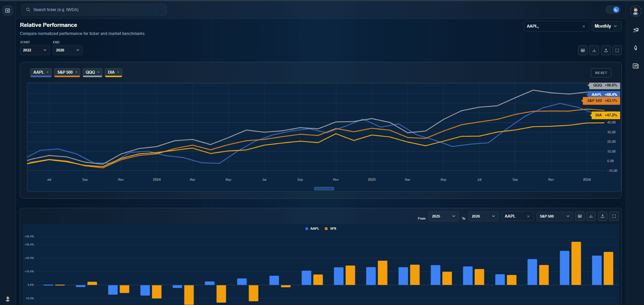Click the QQQ +96.6% end label

[x=605, y=85]
